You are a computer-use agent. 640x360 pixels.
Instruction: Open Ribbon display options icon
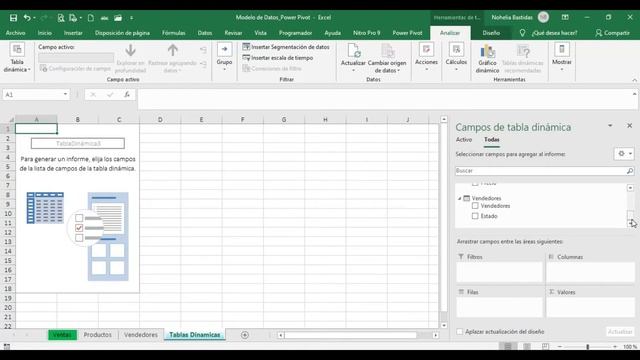(565, 17)
